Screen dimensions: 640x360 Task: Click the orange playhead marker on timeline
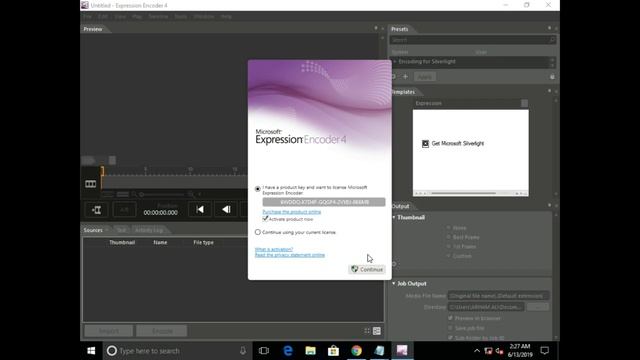pyautogui.click(x=102, y=171)
